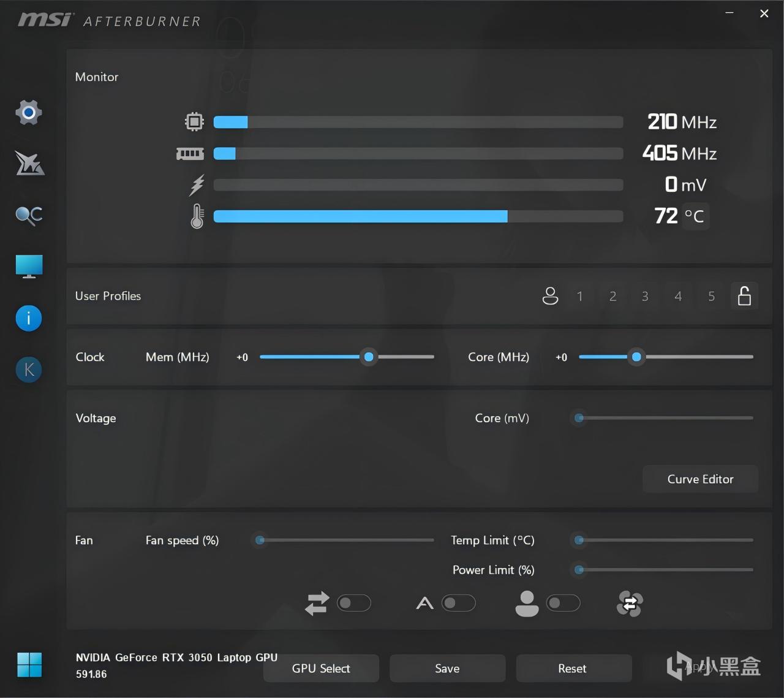The height and width of the screenshot is (698, 784).
Task: Click the 405 MHz memory clock reading
Action: 679,153
